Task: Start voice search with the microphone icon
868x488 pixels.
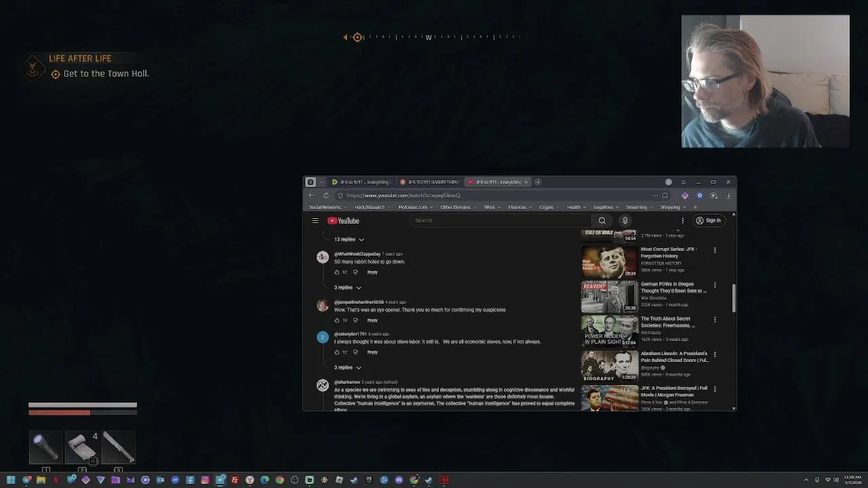Action: point(625,220)
